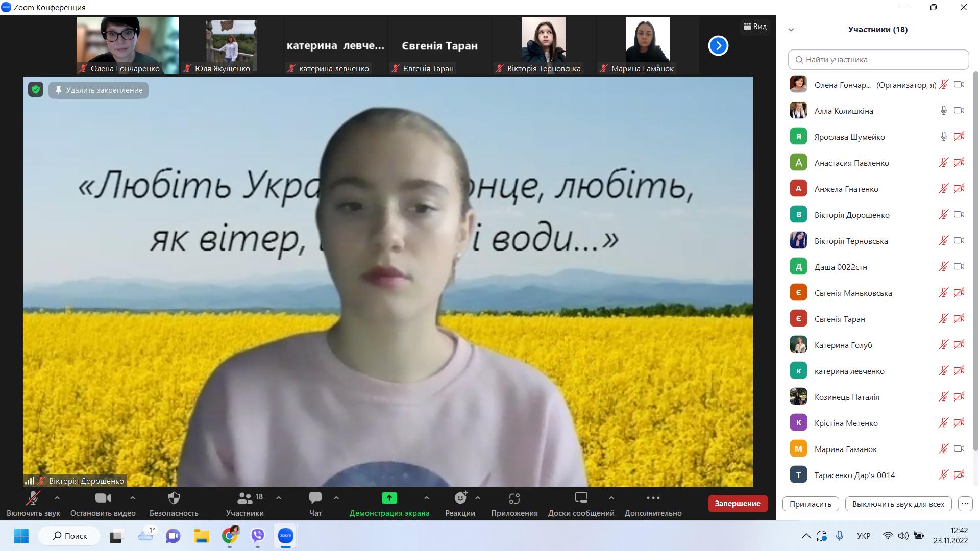Unmute microphone with Включить звук
The height and width of the screenshot is (551, 980).
coord(33,498)
